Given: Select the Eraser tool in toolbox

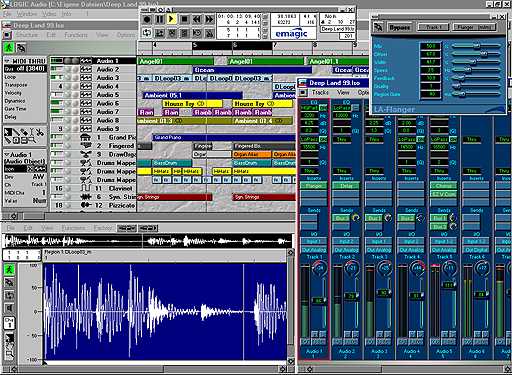Looking at the screenshot, I should [24, 132].
